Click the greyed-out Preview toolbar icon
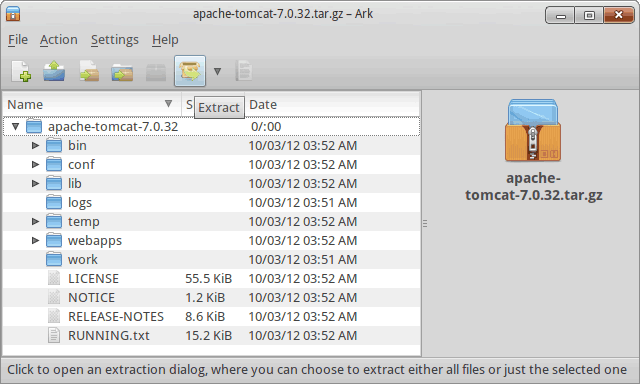The width and height of the screenshot is (640, 384). tap(244, 71)
